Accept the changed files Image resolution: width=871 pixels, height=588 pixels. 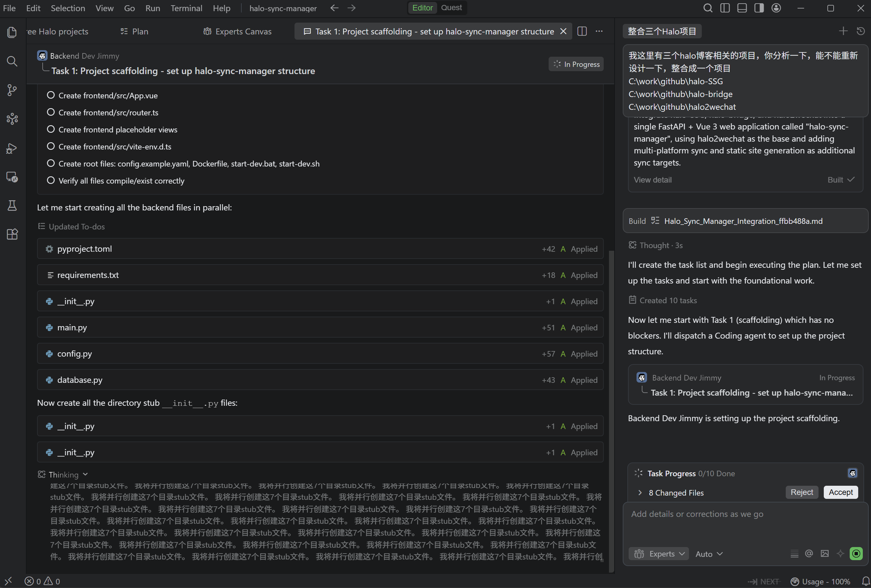coord(841,492)
